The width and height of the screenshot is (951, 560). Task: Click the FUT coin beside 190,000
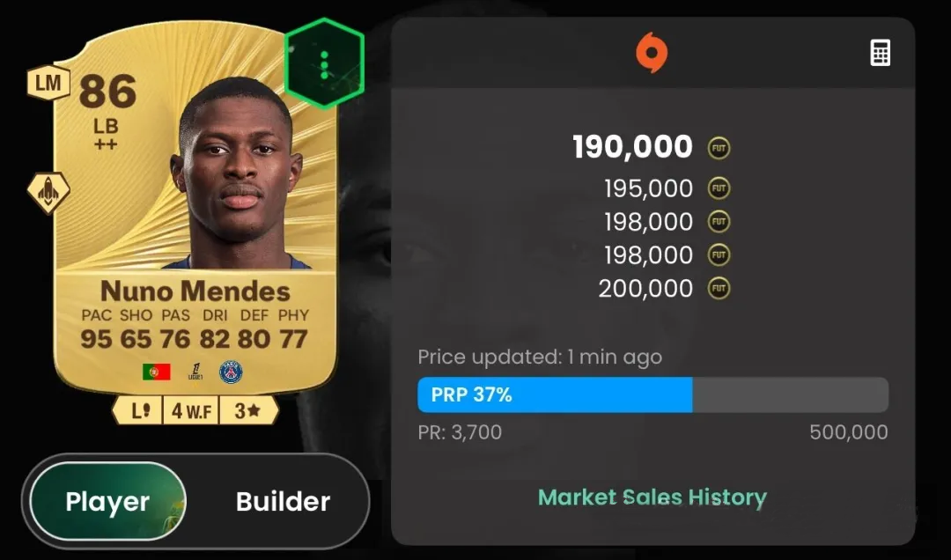719,148
